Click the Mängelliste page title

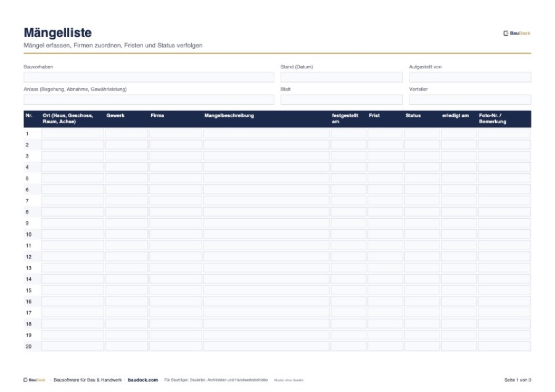(58, 33)
